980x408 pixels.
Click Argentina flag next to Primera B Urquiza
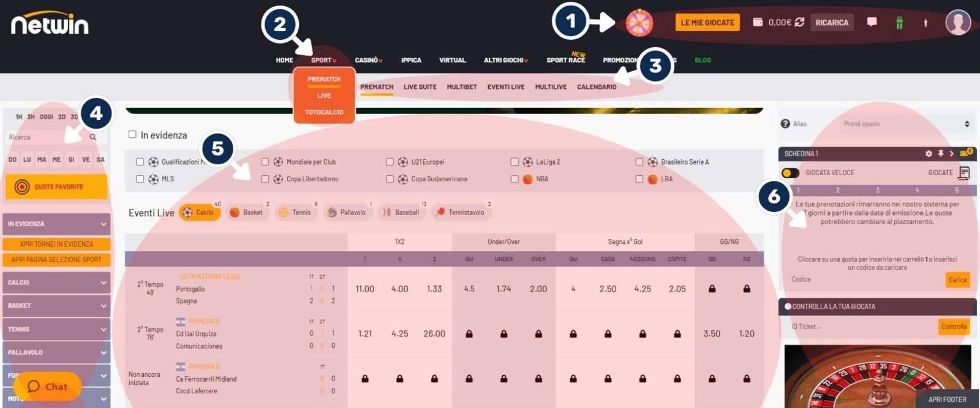point(181,322)
